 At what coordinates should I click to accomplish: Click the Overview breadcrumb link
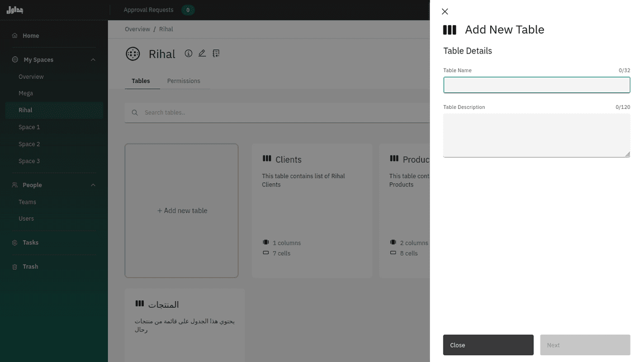coord(138,29)
